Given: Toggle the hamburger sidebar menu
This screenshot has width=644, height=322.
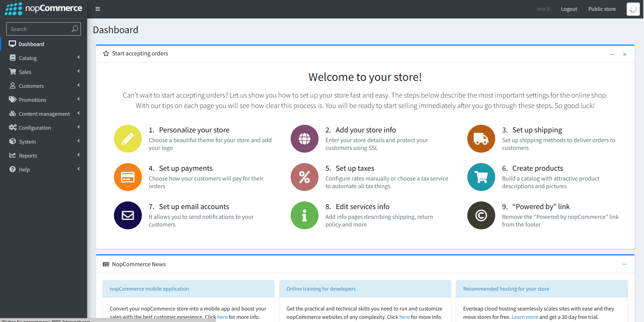Looking at the screenshot, I should 98,9.
